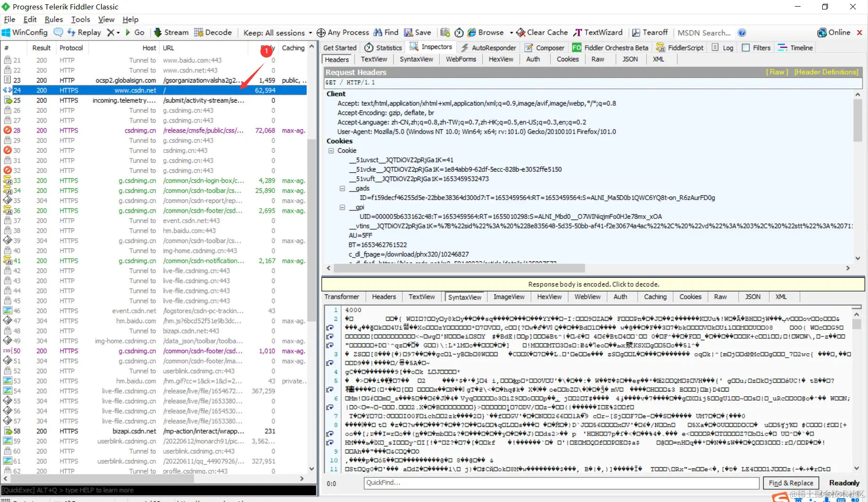Click the Remove sessions X icon
Image resolution: width=868 pixels, height=502 pixels.
pos(110,33)
